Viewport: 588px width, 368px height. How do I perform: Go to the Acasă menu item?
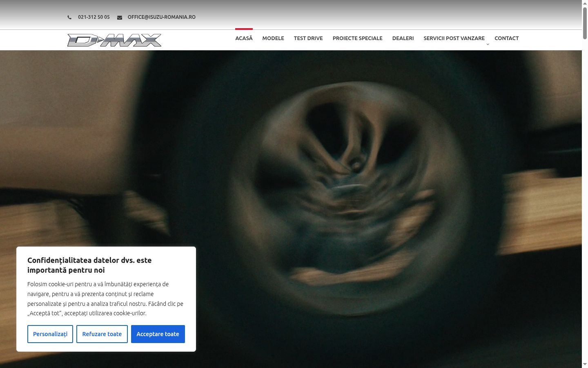coord(244,38)
